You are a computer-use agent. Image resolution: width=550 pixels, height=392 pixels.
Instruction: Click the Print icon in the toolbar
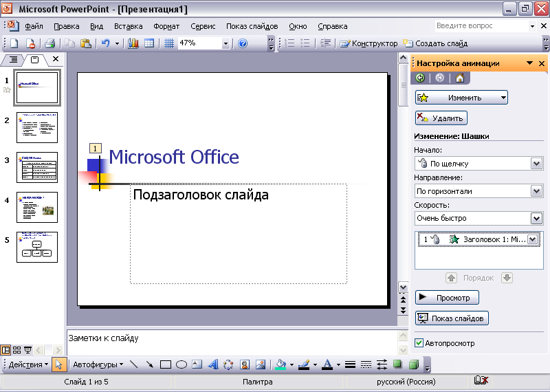(x=50, y=43)
